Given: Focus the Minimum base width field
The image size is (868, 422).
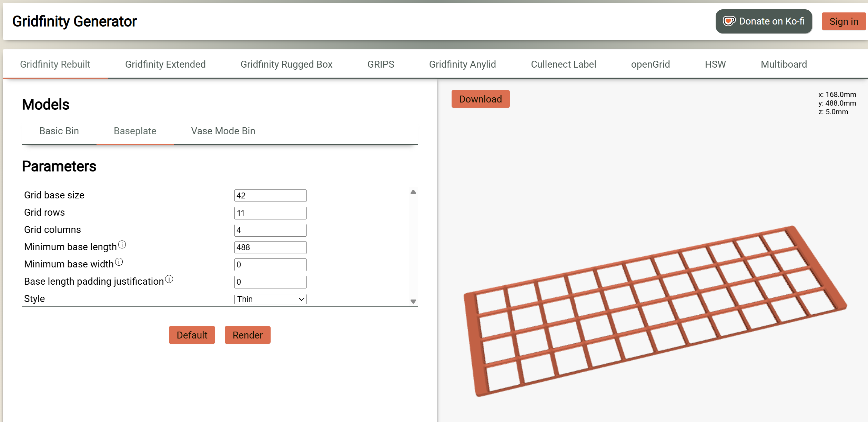Looking at the screenshot, I should click(271, 265).
